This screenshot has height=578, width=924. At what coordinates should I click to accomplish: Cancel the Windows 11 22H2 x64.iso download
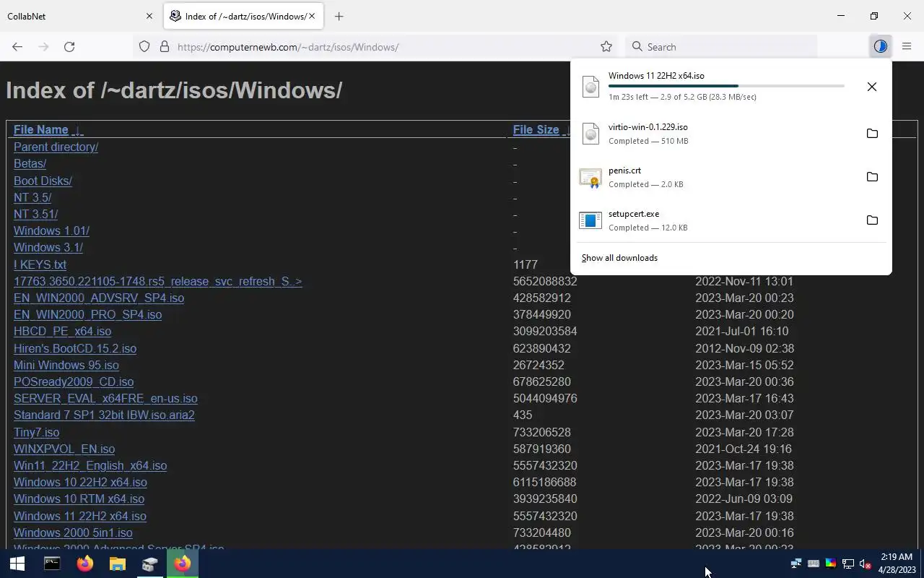tap(872, 87)
